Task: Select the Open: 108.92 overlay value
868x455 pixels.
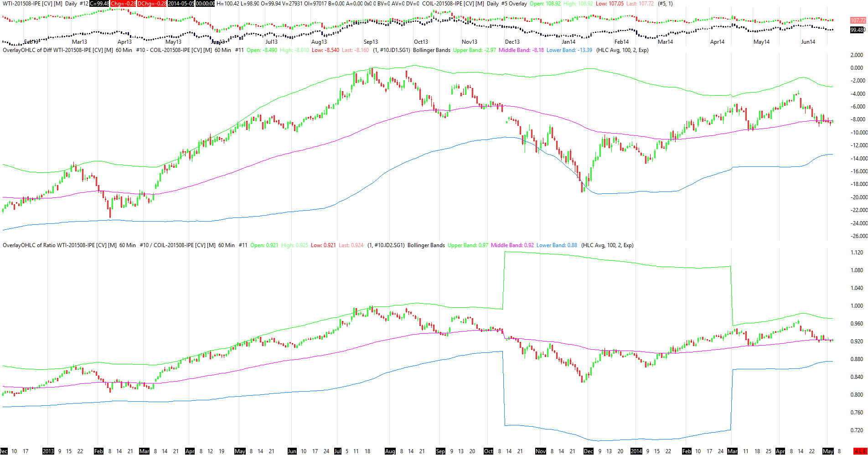Action: [x=545, y=4]
